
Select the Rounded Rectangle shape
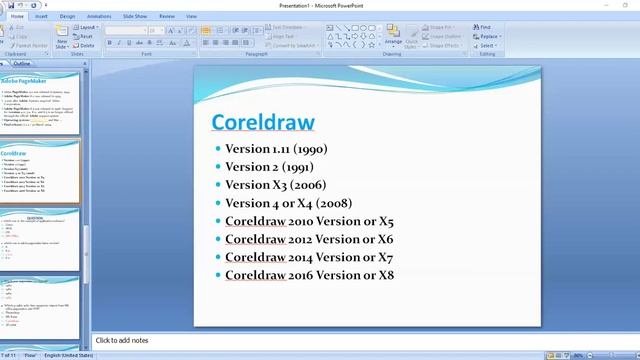372,28
